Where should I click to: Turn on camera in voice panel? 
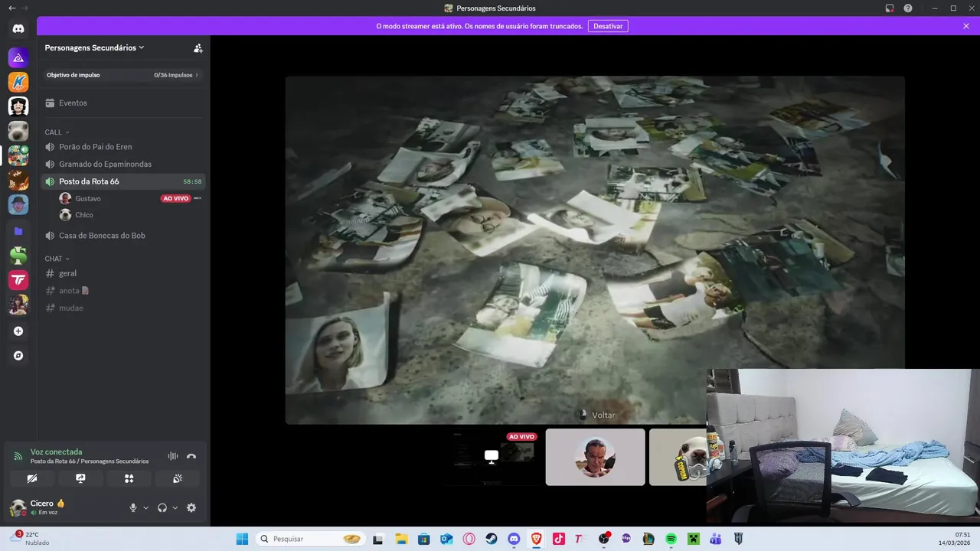(32, 478)
